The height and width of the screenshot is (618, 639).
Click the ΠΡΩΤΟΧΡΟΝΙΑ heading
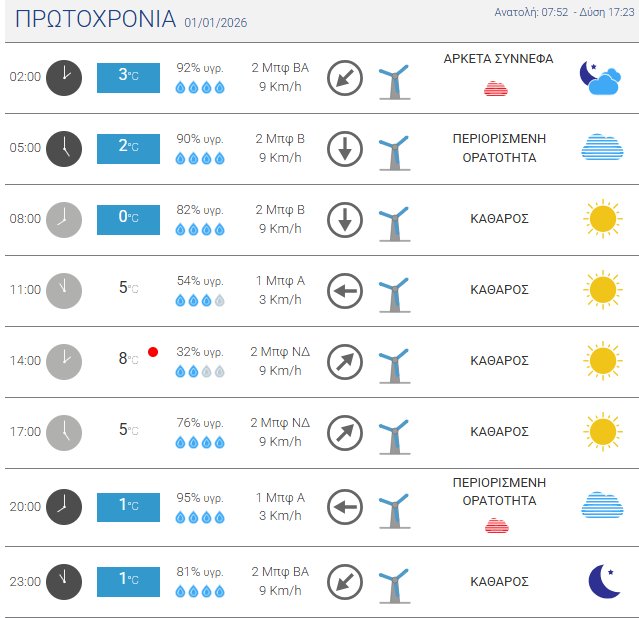tap(97, 20)
